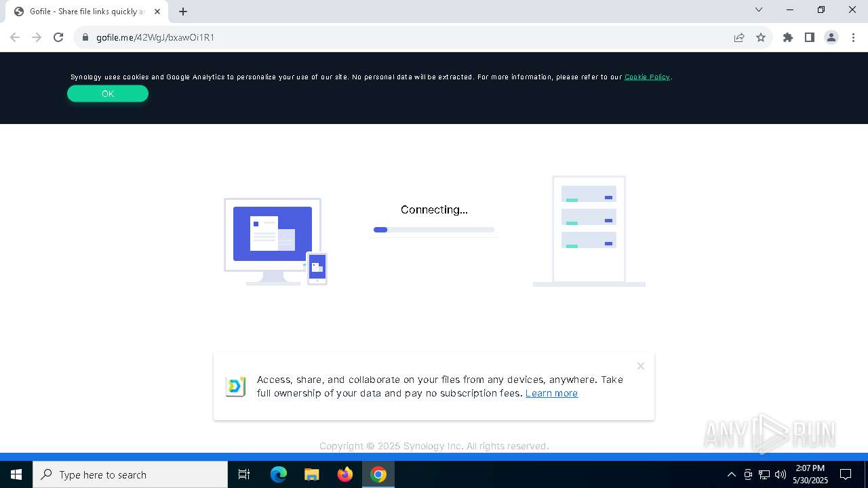The width and height of the screenshot is (868, 488).
Task: Launch Firefox from taskbar
Action: 345,474
